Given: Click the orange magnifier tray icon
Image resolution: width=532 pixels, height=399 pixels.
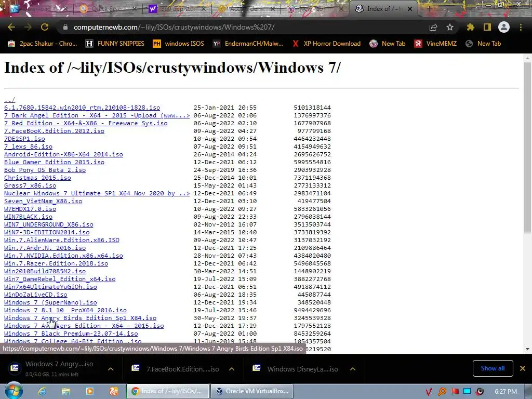Looking at the screenshot, I should click(442, 392).
